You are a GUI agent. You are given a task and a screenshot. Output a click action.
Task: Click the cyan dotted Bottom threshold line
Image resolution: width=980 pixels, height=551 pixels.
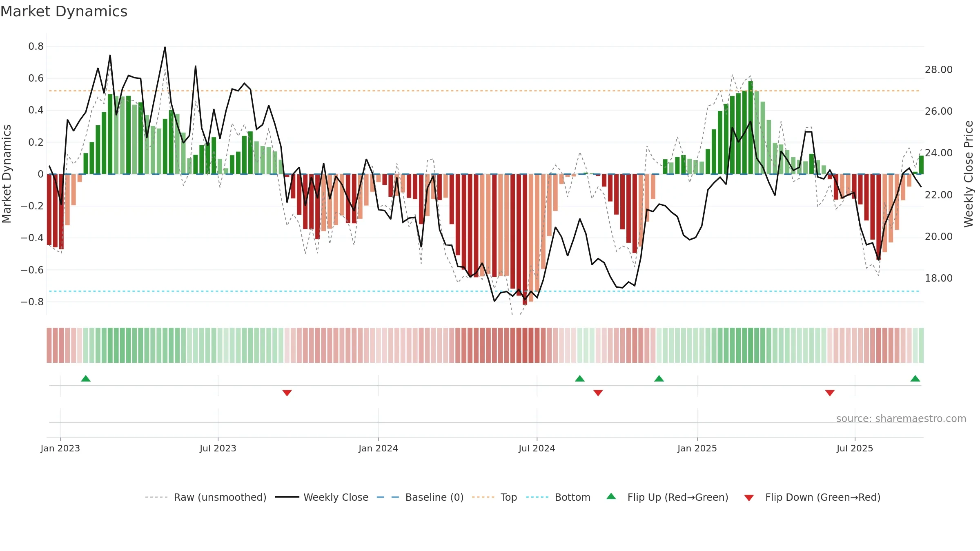tap(484, 291)
